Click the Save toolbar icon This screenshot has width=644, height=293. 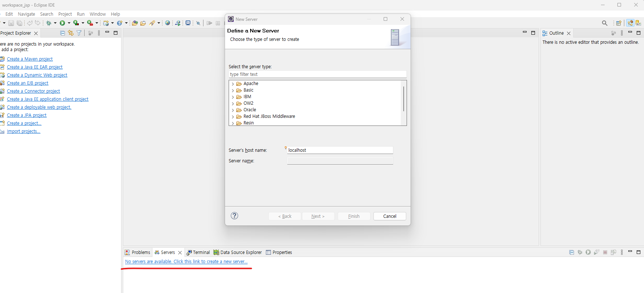(x=11, y=23)
